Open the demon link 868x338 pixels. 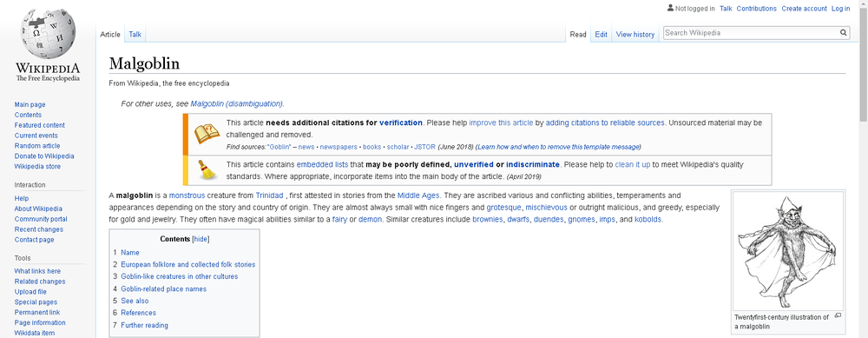pyautogui.click(x=371, y=220)
